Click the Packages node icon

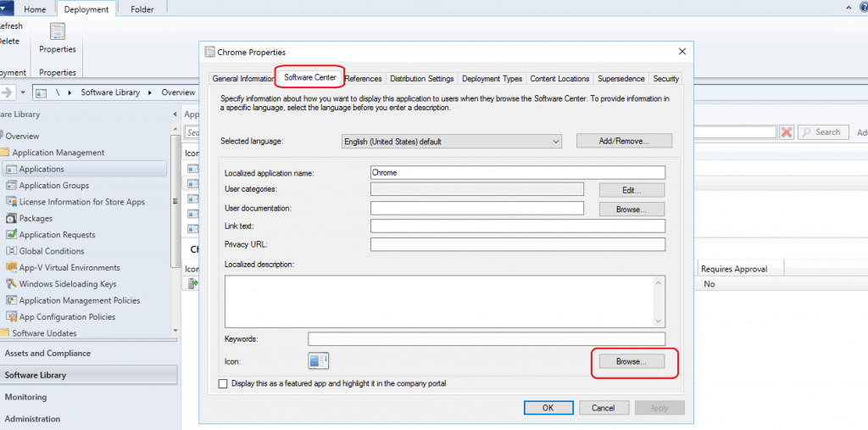pyautogui.click(x=12, y=218)
